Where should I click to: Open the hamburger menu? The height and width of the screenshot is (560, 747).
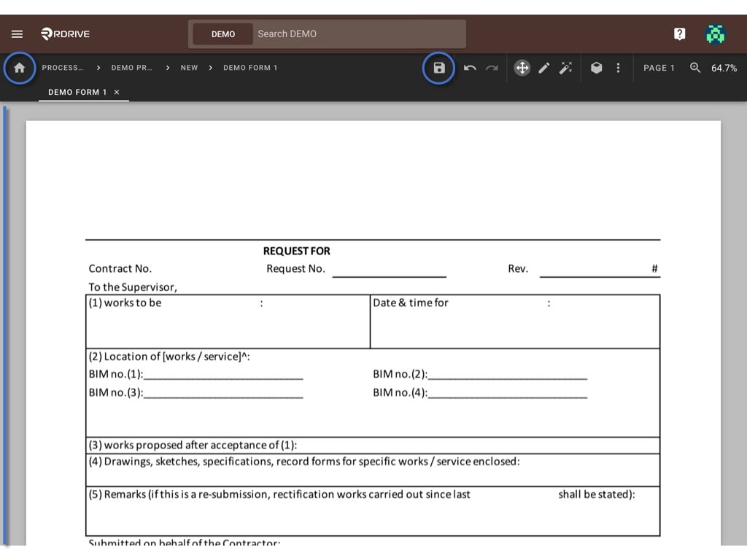[x=18, y=34]
